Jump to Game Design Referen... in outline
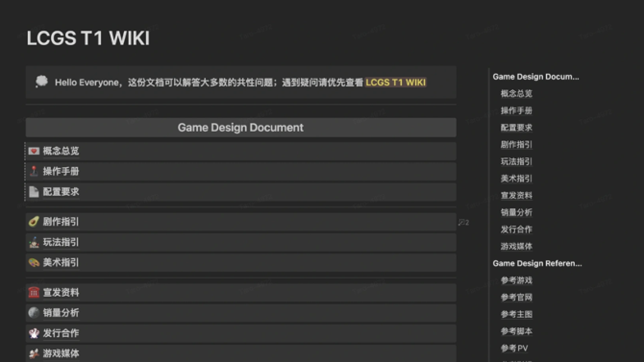 [537, 264]
